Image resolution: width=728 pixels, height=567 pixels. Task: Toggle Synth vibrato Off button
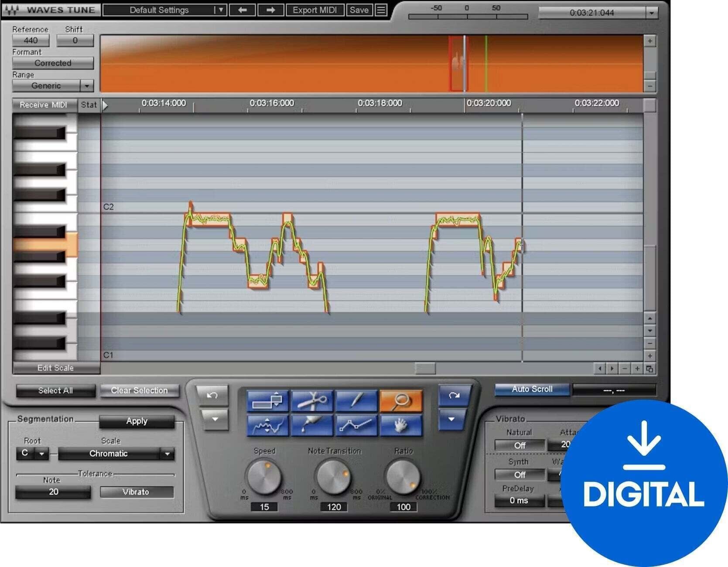coord(520,475)
